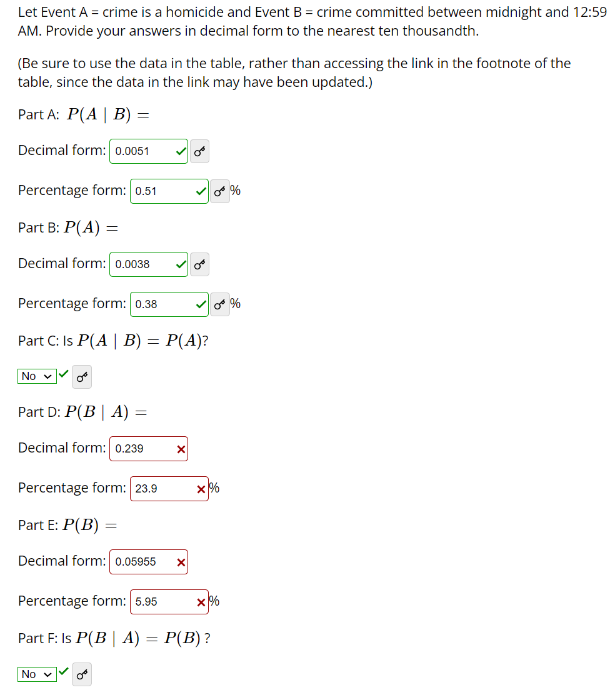Open the Part C No dropdown
This screenshot has width=610, height=700.
click(x=36, y=376)
